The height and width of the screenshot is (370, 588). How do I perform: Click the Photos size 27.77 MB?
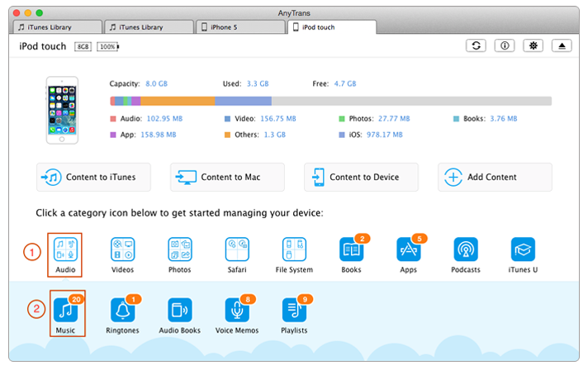pos(394,119)
